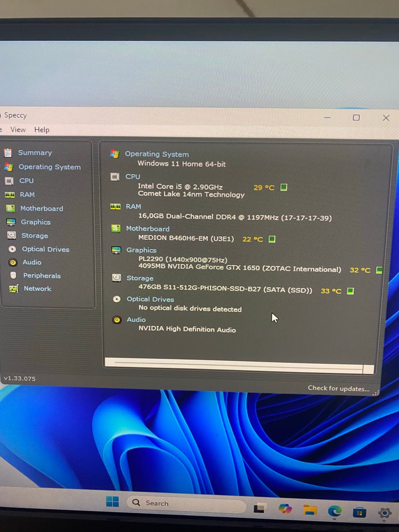
Task: Click the drive icon beside Storage heading
Action: 117,278
